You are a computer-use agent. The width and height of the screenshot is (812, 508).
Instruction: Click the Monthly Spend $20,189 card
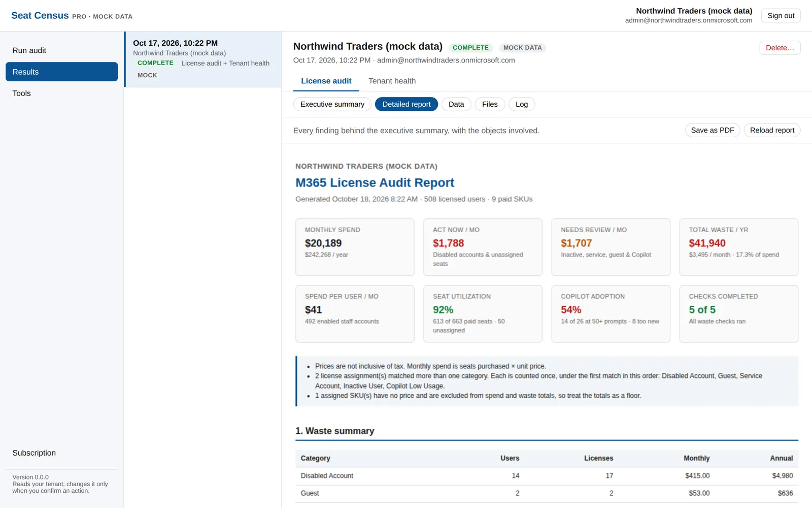pyautogui.click(x=355, y=247)
